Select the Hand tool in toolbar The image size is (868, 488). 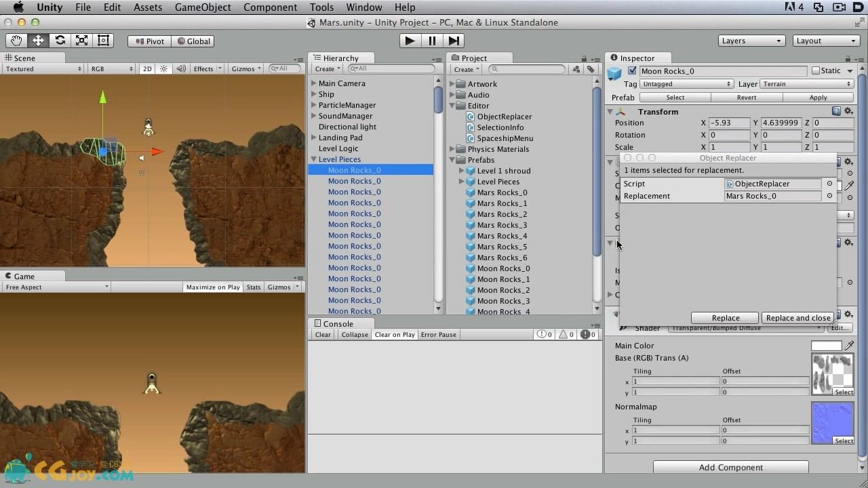tap(16, 41)
